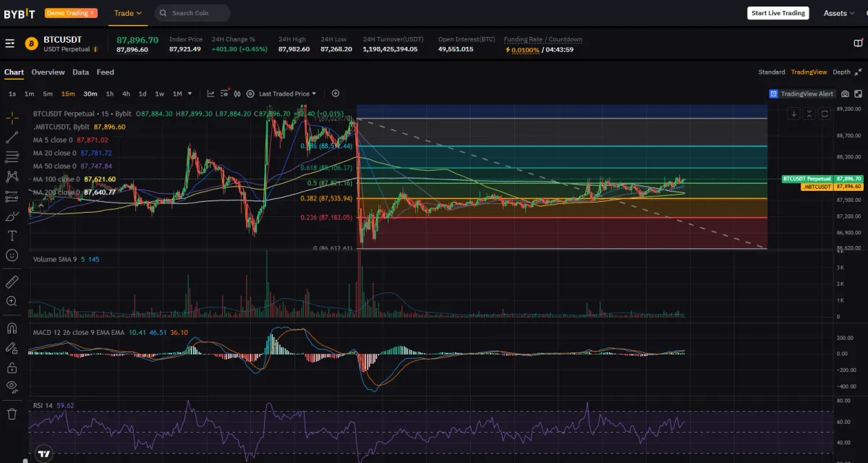Open the Last Traded Price dropdown
This screenshot has width=868, height=463.
(x=287, y=93)
